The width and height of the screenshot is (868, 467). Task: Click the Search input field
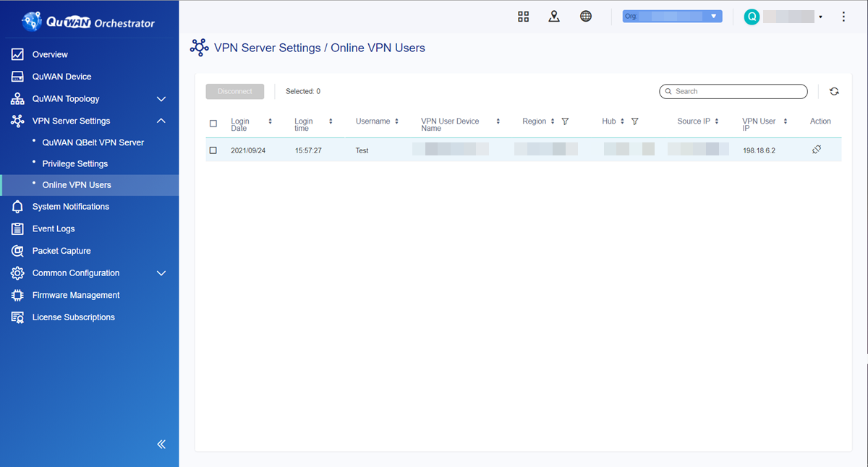[733, 92]
